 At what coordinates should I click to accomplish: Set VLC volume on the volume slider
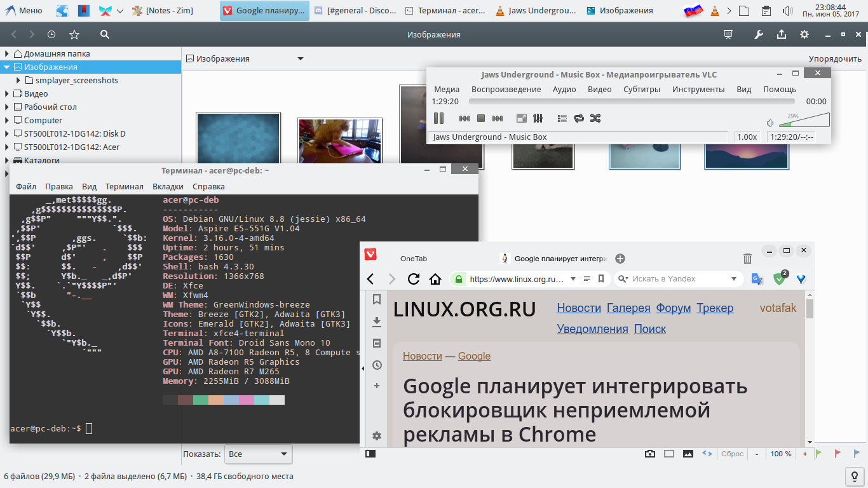tap(804, 120)
